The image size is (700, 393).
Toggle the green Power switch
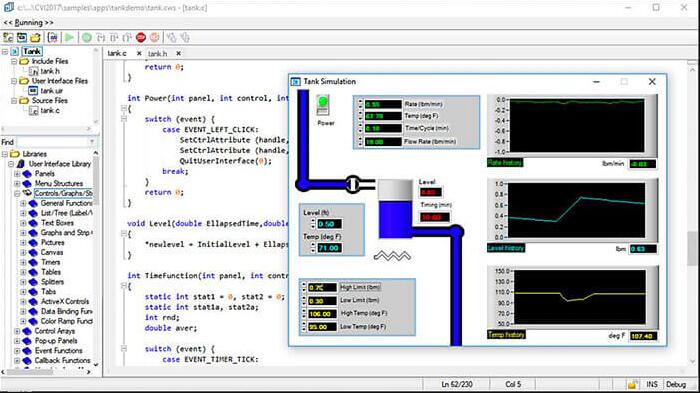click(323, 105)
